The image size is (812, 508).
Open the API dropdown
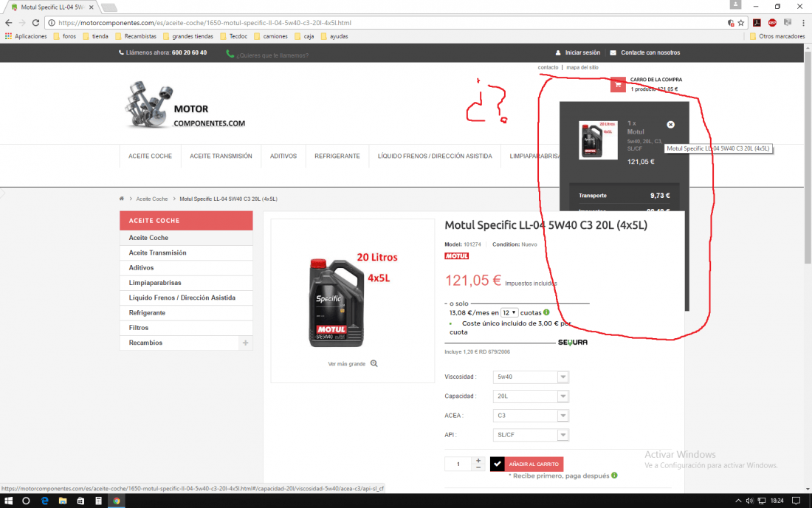tap(531, 435)
